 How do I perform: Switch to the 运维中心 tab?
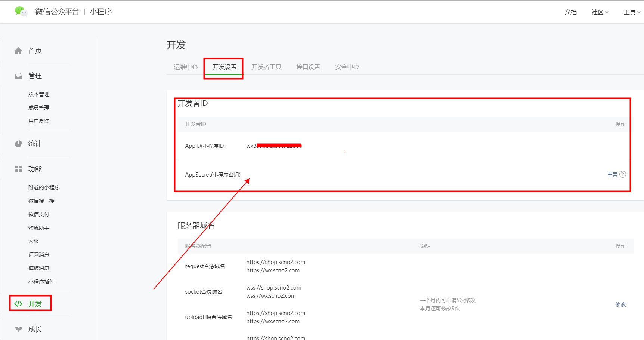pos(186,67)
